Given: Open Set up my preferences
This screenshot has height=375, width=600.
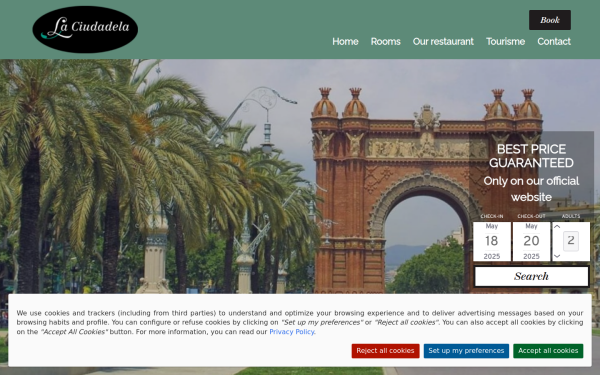Looking at the screenshot, I should tap(466, 351).
